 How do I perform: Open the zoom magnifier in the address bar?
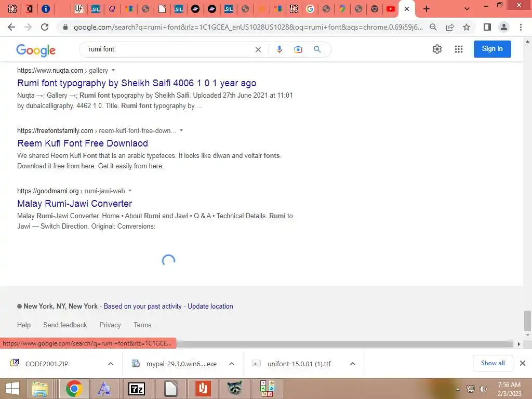[x=433, y=27]
